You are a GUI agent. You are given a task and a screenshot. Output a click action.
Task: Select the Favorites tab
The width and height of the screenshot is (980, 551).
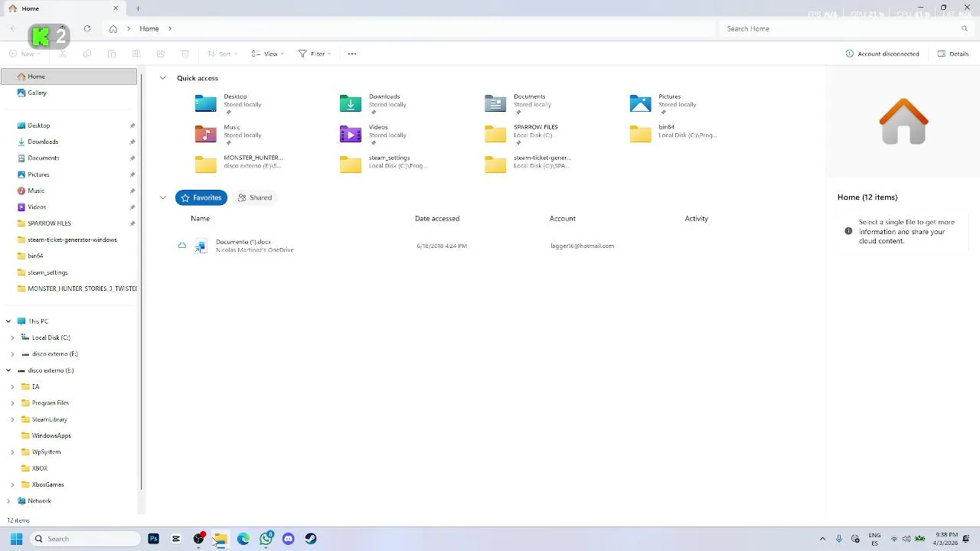point(201,197)
